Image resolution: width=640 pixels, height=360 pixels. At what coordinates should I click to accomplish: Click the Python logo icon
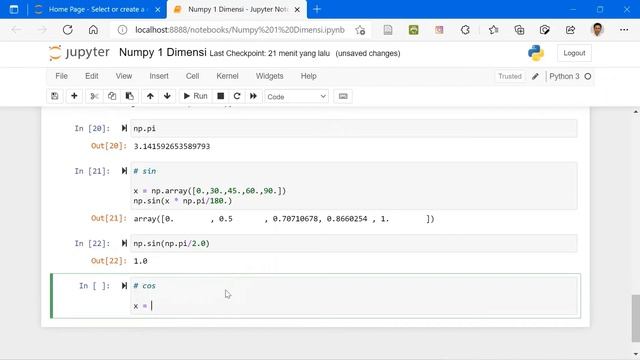click(536, 53)
